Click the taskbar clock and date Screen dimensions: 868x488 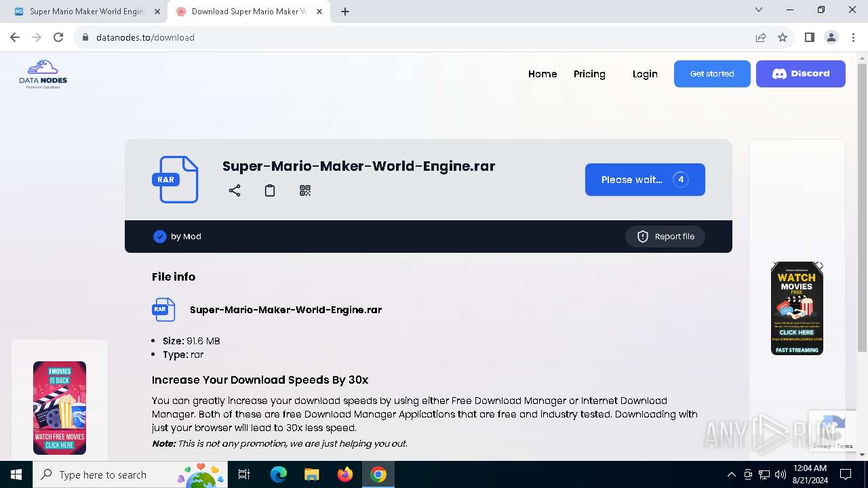(810, 474)
